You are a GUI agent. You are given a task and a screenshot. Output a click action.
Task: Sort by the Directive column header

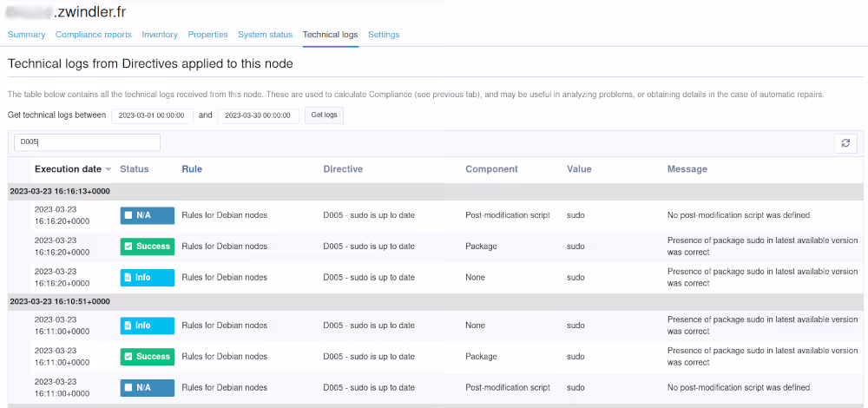[x=343, y=169]
